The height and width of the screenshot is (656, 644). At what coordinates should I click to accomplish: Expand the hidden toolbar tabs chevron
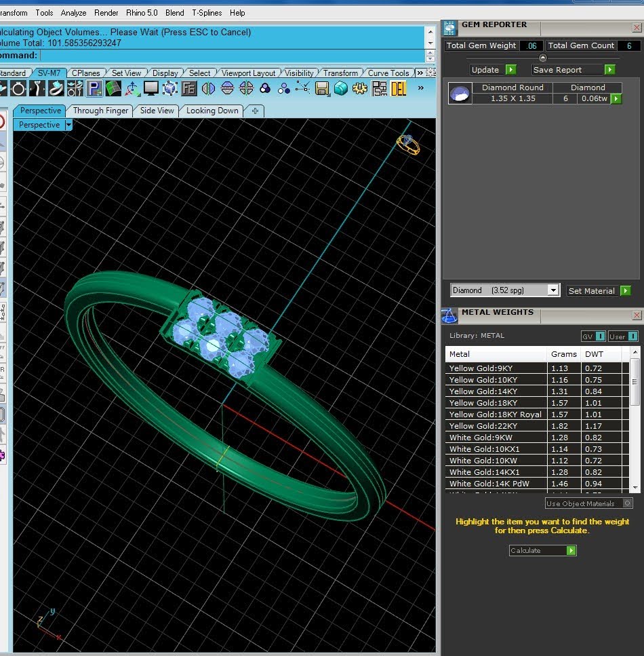tap(420, 73)
